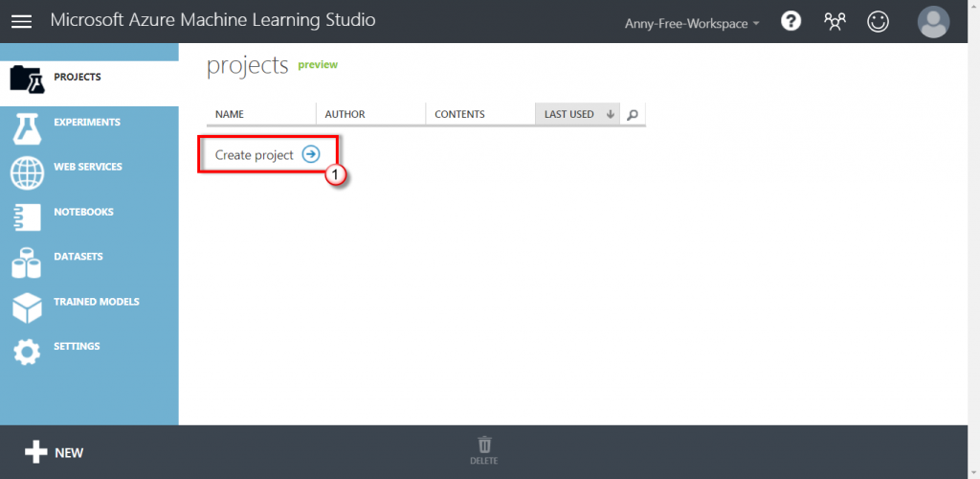Open the Trained Models section

(x=89, y=308)
